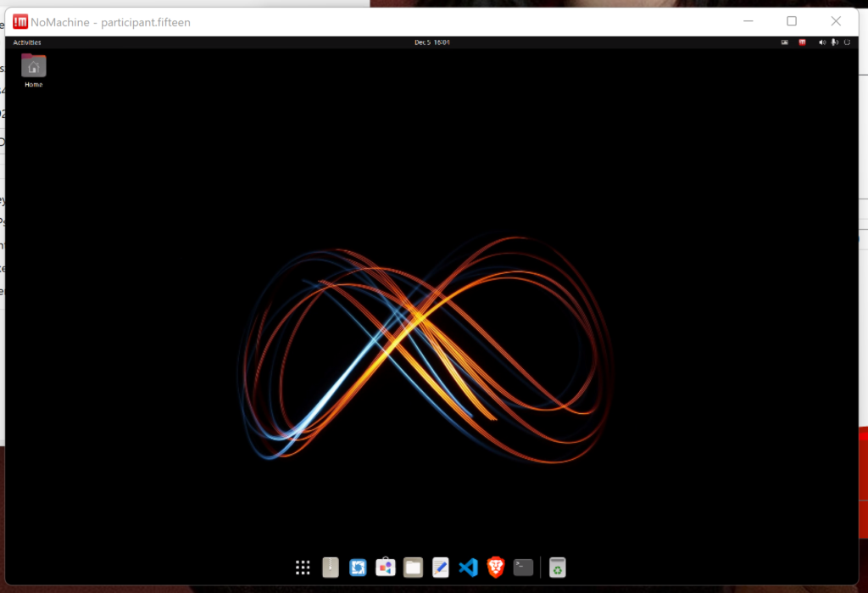Click the NoMachine logo in window title bar
This screenshot has width=868, height=593.
[x=20, y=22]
